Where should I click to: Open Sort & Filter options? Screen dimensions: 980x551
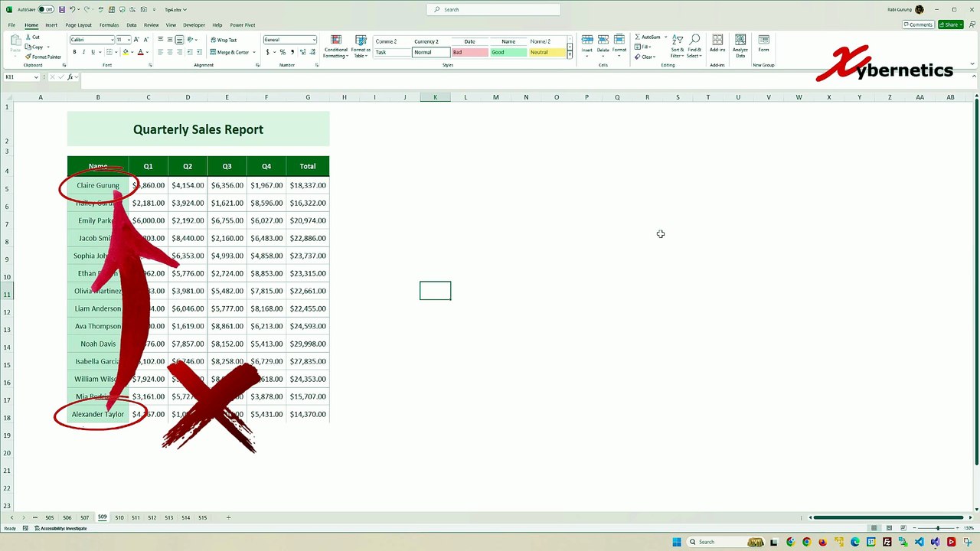click(678, 46)
